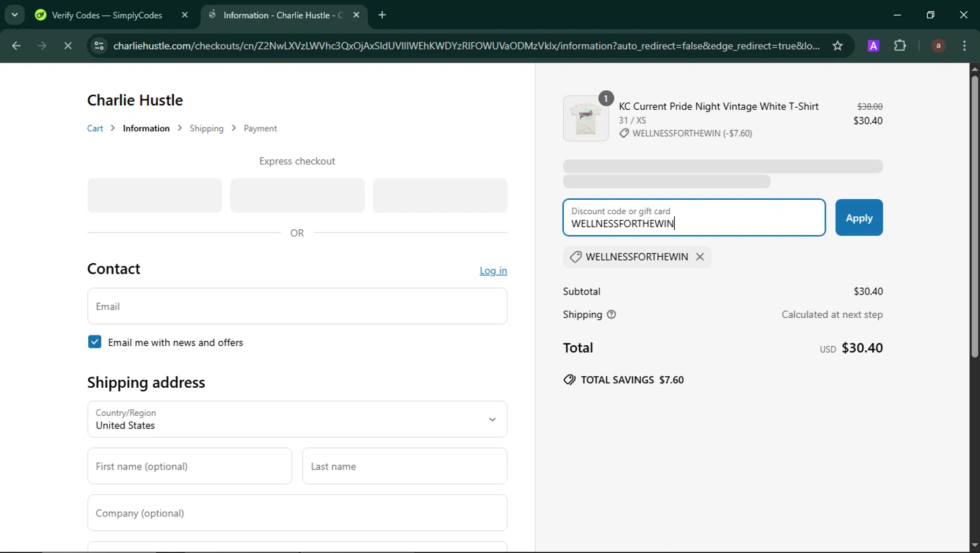Click the Total USD $30.40 amount

(x=862, y=348)
